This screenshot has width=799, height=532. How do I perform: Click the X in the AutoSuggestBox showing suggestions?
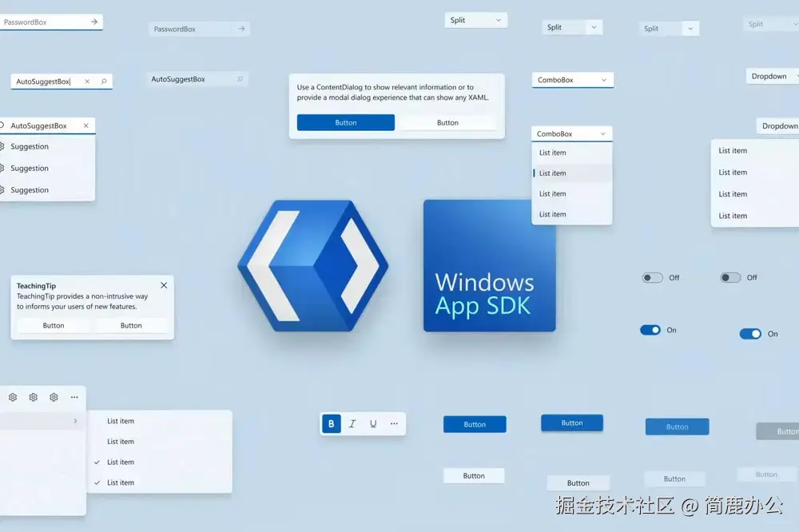(86, 125)
